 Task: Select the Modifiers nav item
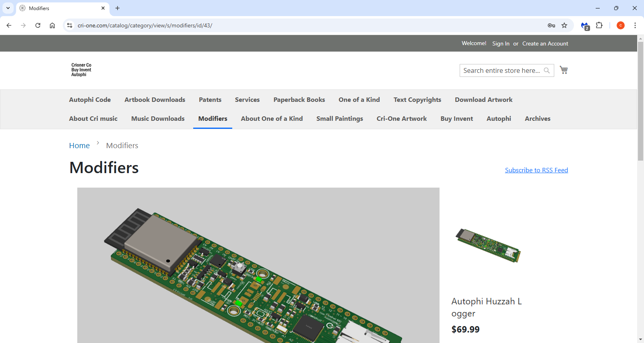(x=213, y=118)
